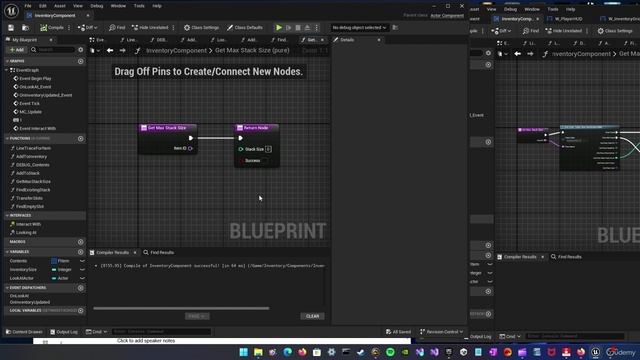
Task: Click the Browse to asset icon
Action: (x=25, y=28)
